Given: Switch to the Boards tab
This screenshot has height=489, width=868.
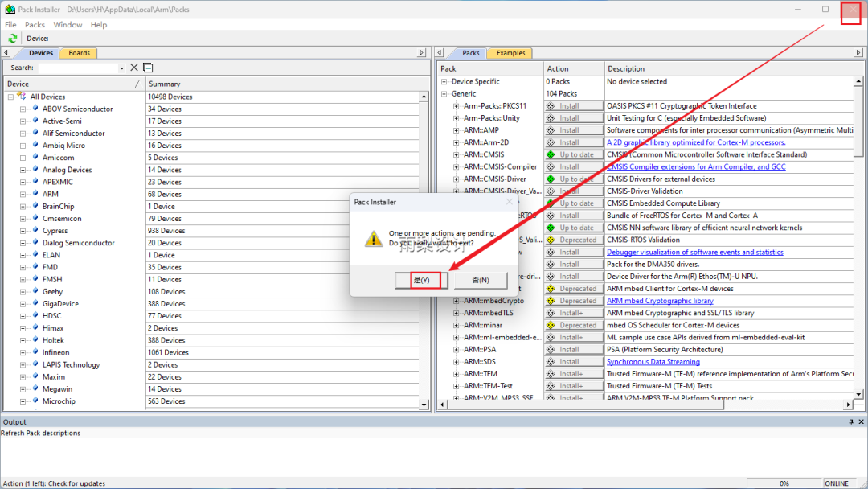Looking at the screenshot, I should [78, 53].
